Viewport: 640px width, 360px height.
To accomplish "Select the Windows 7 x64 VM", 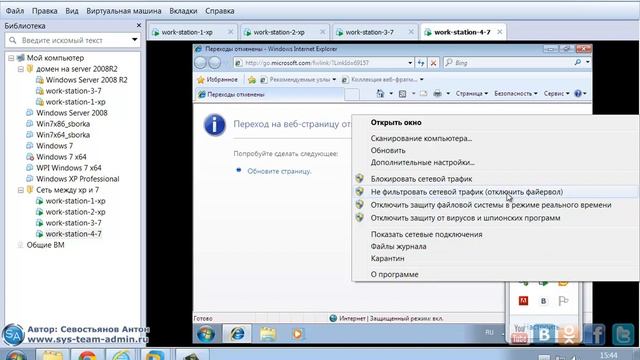I will (61, 157).
